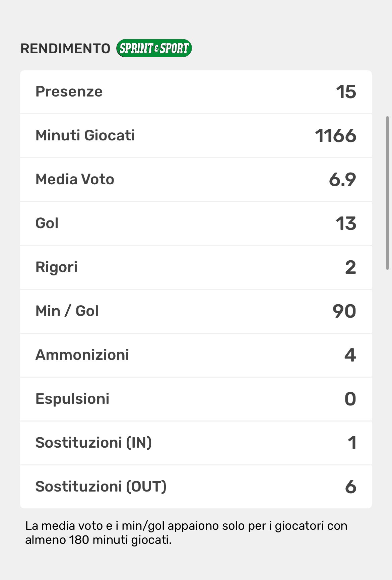This screenshot has height=580, width=392.
Task: Select the Min / Gol label
Action: point(67,311)
